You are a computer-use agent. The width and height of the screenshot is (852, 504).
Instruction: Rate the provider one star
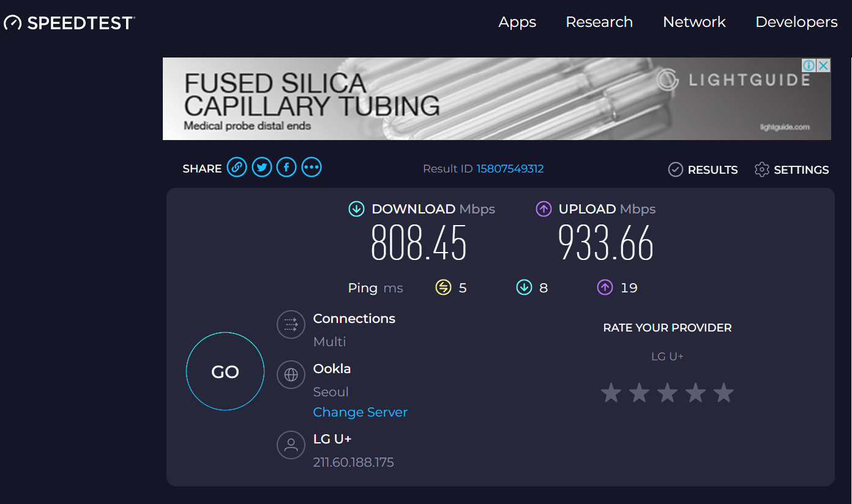[x=611, y=393]
